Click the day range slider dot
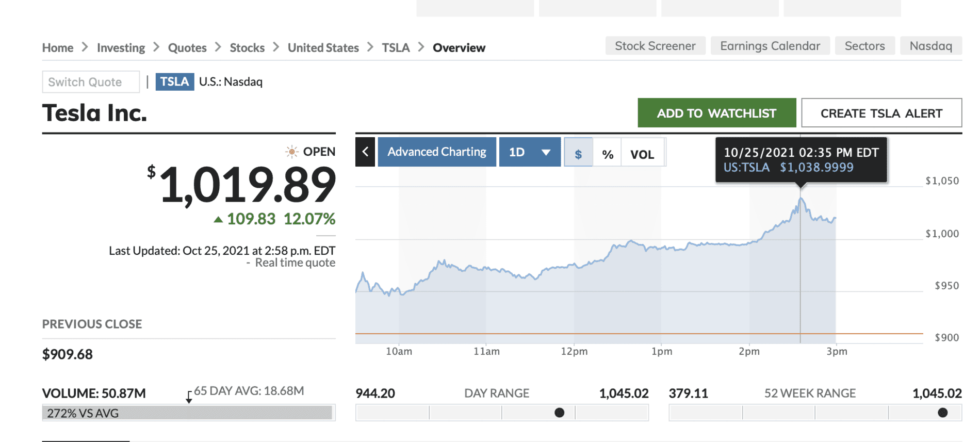This screenshot has width=980, height=442. coord(559,413)
